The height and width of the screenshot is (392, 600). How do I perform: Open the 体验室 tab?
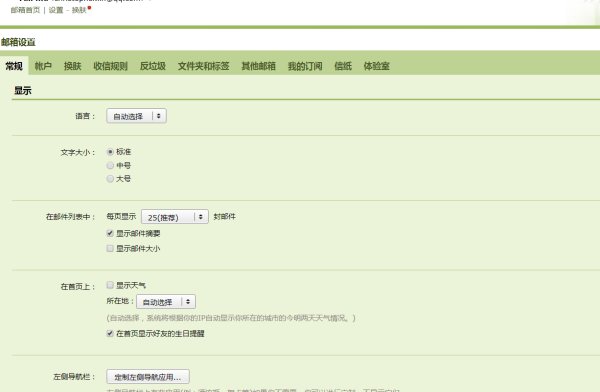pos(377,66)
